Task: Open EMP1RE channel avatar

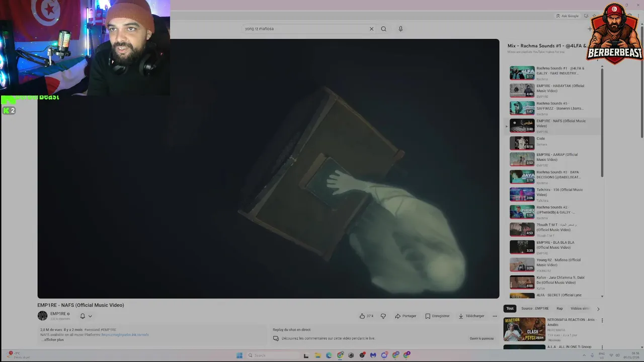Action: 42,316
